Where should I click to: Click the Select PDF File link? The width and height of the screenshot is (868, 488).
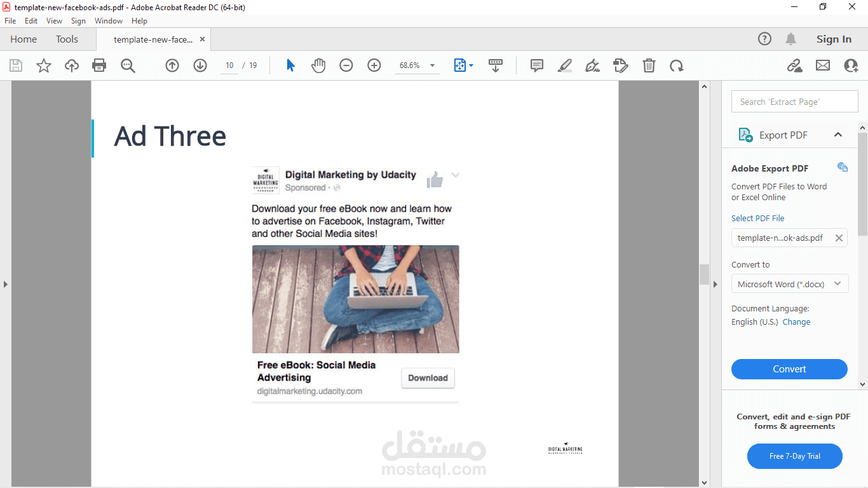coord(758,219)
